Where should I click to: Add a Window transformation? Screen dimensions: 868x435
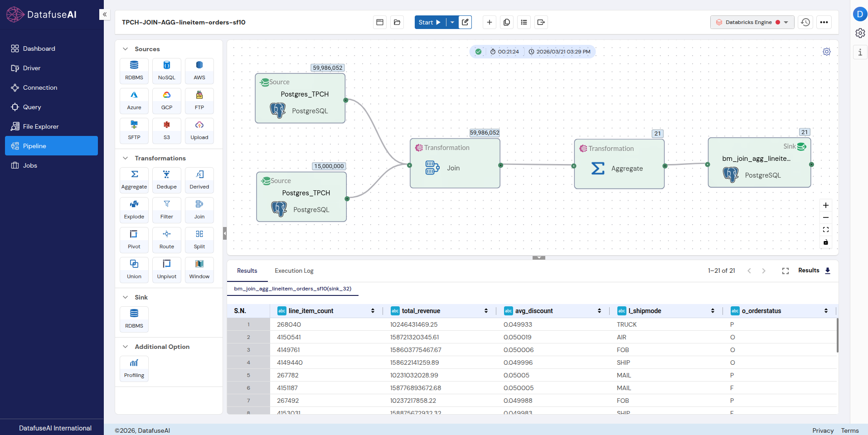[x=199, y=270]
